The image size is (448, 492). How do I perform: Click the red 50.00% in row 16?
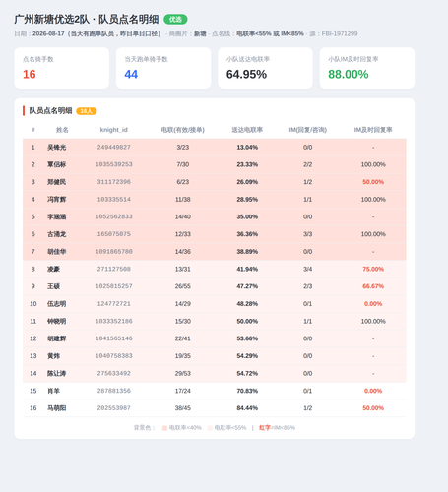pyautogui.click(x=373, y=408)
